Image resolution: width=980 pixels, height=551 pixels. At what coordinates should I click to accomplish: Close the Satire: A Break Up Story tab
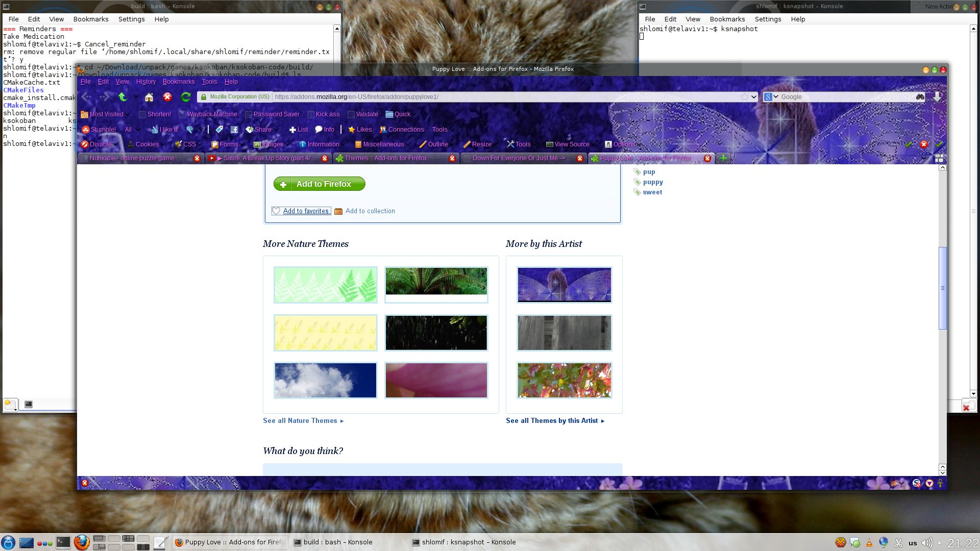pos(325,159)
